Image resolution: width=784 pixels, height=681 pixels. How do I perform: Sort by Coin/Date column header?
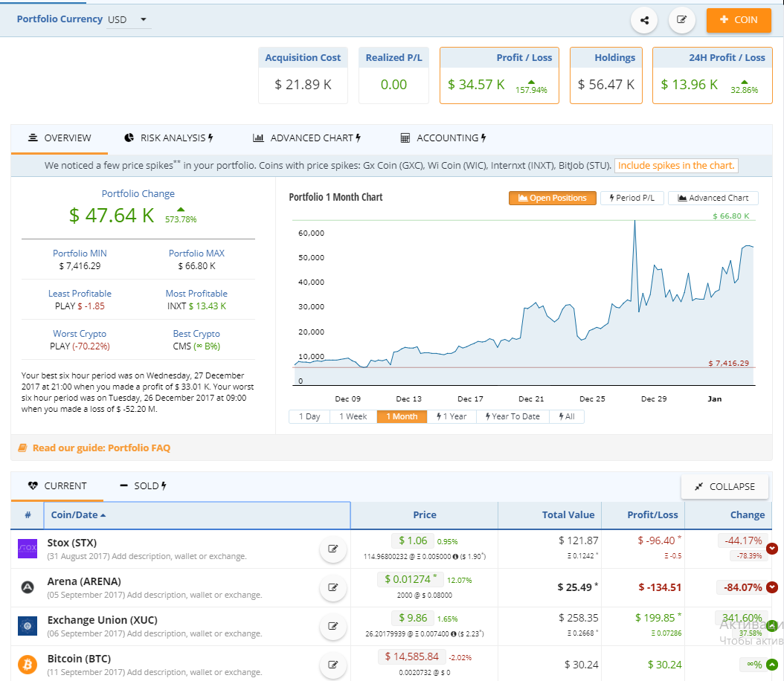78,514
